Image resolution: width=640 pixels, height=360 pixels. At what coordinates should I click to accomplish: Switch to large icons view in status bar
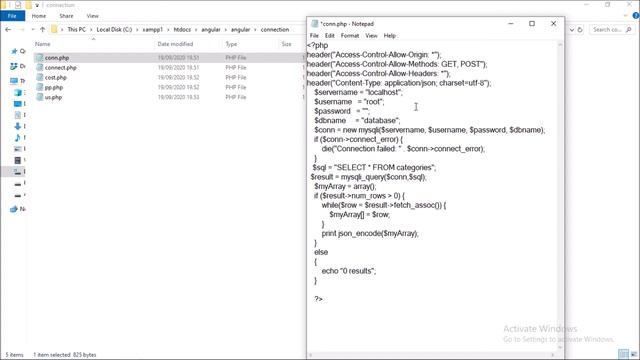[x=634, y=354]
